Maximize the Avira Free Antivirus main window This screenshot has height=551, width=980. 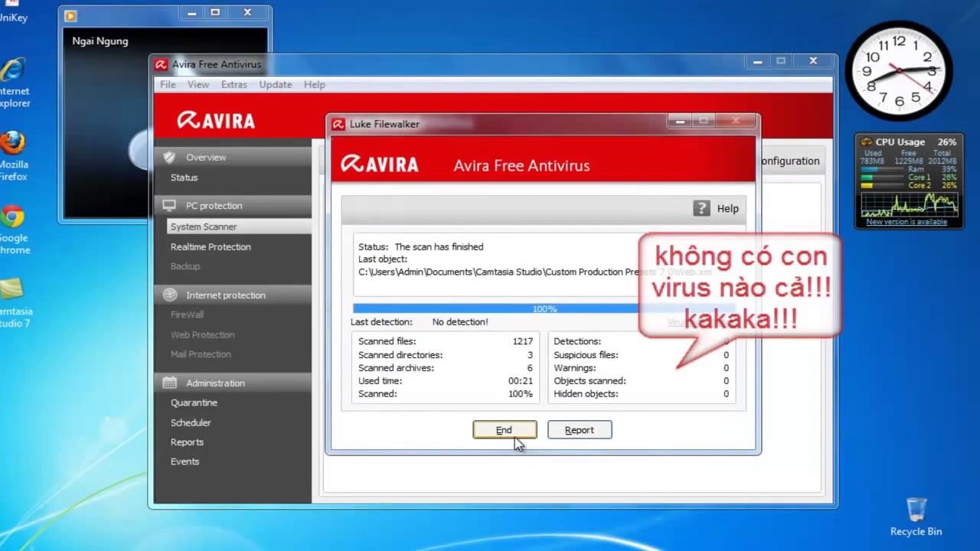[x=781, y=61]
